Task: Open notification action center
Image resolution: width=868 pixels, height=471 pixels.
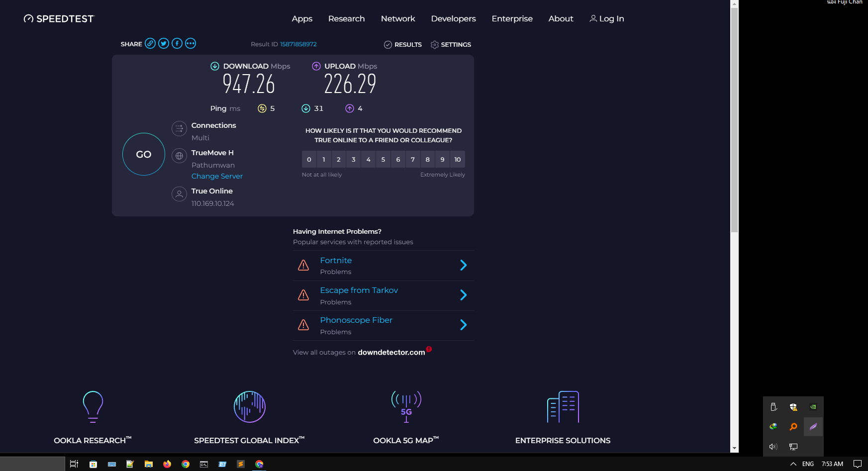Action: click(x=858, y=464)
